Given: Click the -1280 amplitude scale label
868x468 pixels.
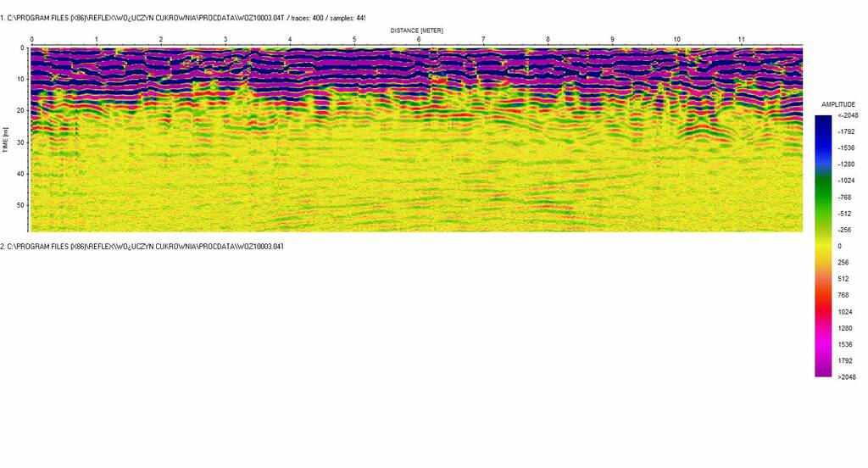Looking at the screenshot, I should (x=846, y=164).
